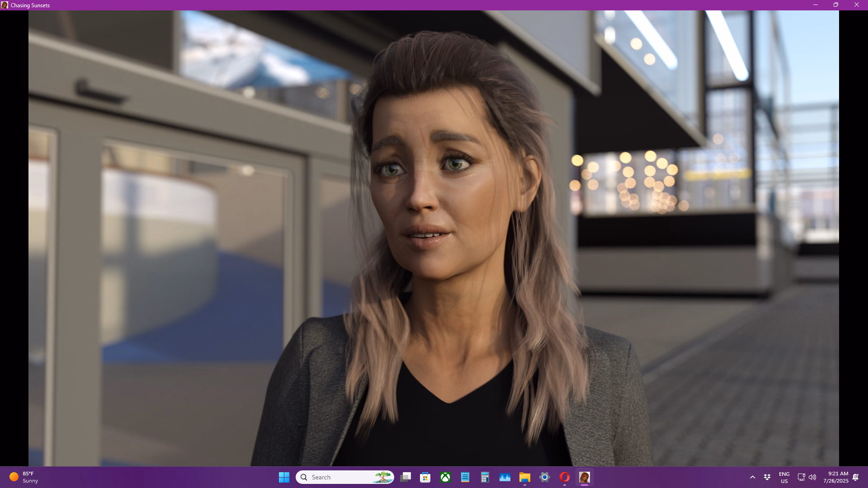The height and width of the screenshot is (488, 868).
Task: Open the 85°F Sunny weather widget
Action: 24,477
